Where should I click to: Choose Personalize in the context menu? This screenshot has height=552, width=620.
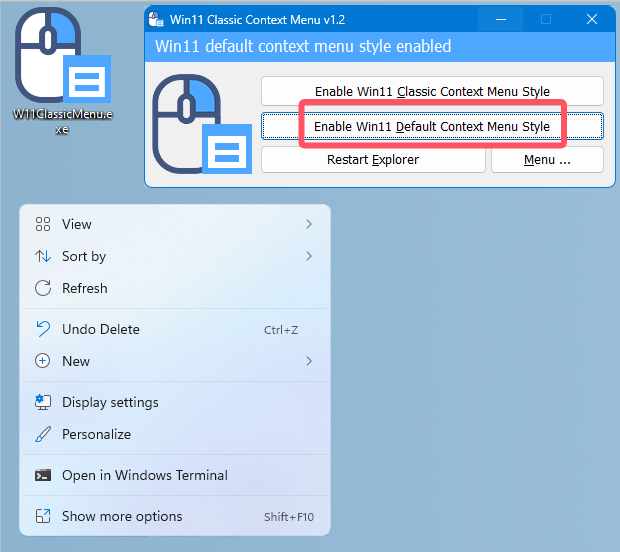coord(175,434)
